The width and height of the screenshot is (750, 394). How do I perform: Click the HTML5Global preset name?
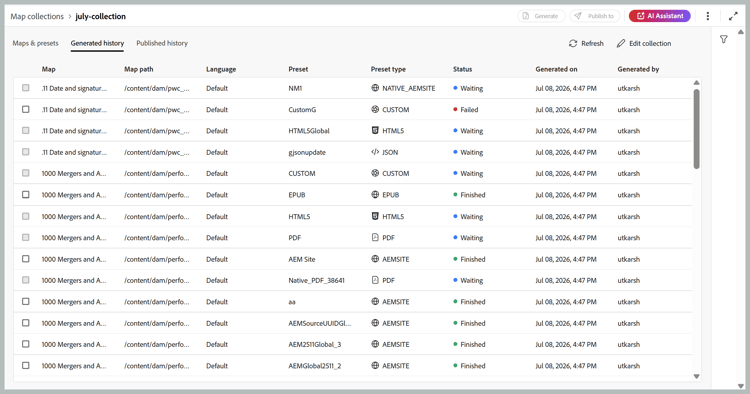point(309,131)
